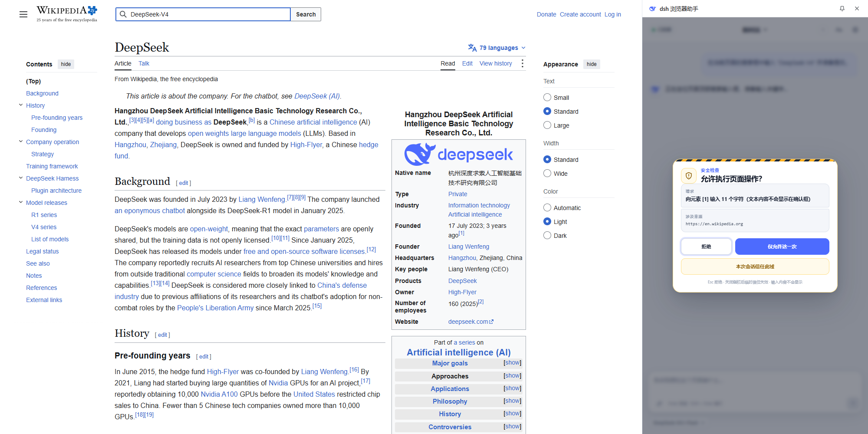Open the three-dot more options menu
Image resolution: width=868 pixels, height=434 pixels.
522,64
